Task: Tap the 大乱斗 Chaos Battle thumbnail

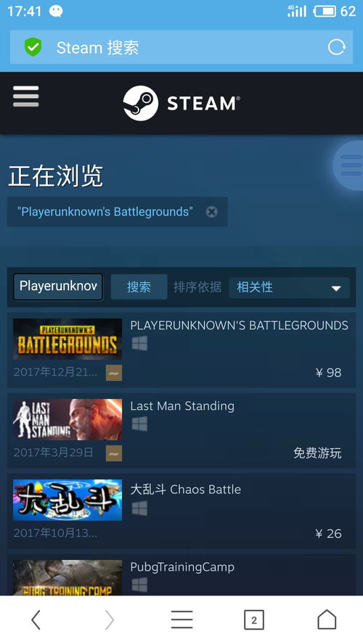Action: 68,500
